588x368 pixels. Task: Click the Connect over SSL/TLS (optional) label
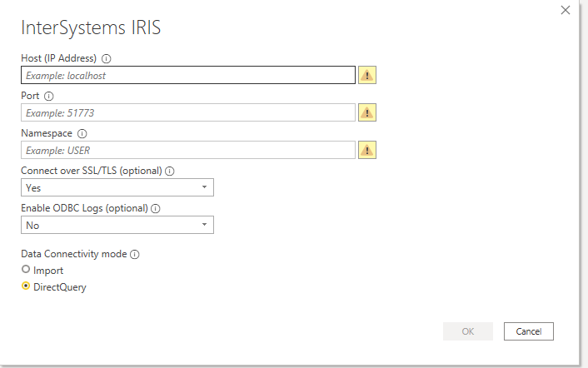point(92,171)
